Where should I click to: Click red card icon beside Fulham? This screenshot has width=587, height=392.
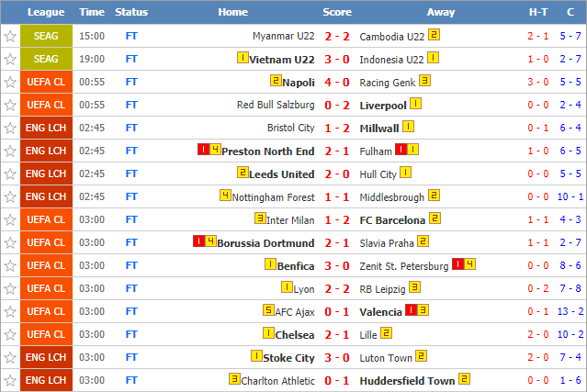click(401, 150)
